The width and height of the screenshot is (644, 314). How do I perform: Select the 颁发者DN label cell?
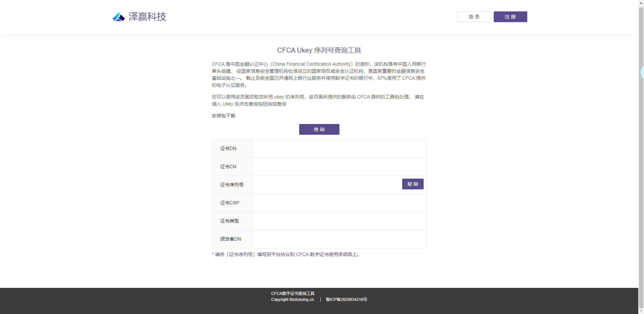pos(232,239)
